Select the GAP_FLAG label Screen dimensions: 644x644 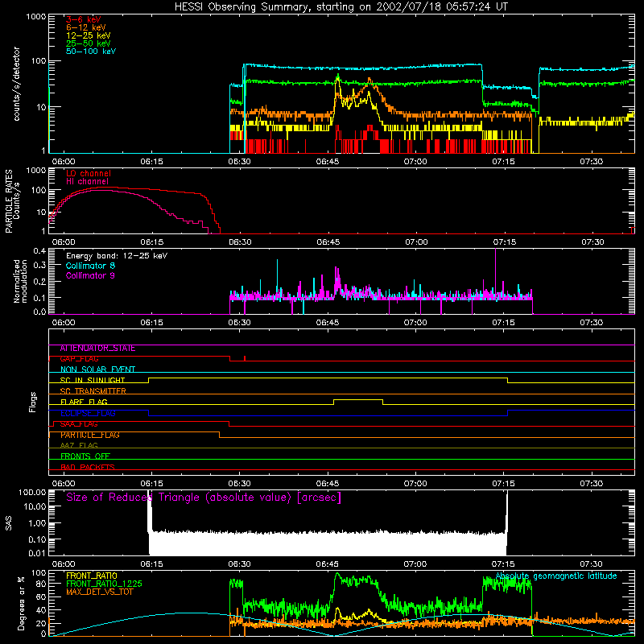pyautogui.click(x=79, y=359)
